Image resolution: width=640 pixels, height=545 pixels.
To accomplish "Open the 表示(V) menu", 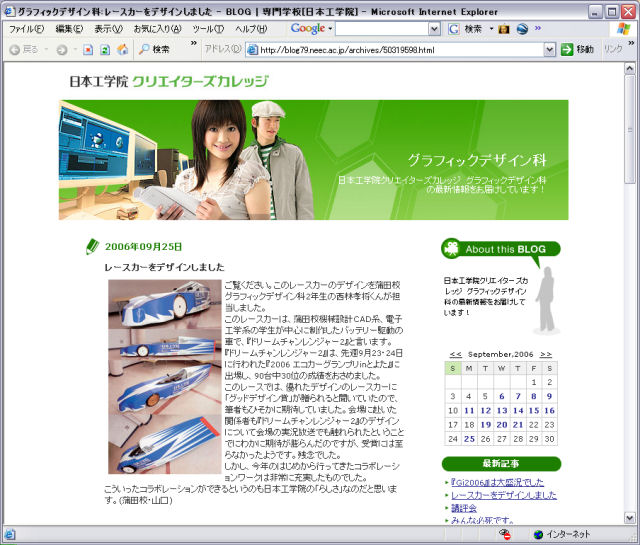I will (108, 29).
